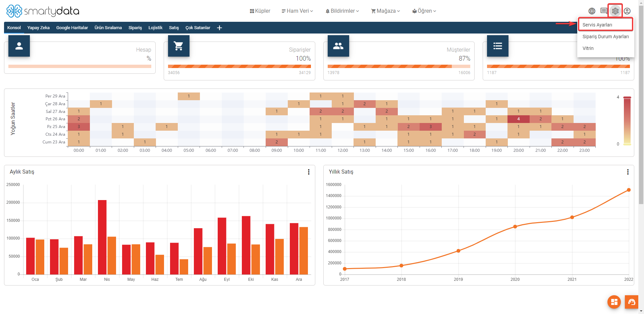Click the Müşteriler card title
The height and width of the screenshot is (314, 644).
pyautogui.click(x=458, y=50)
